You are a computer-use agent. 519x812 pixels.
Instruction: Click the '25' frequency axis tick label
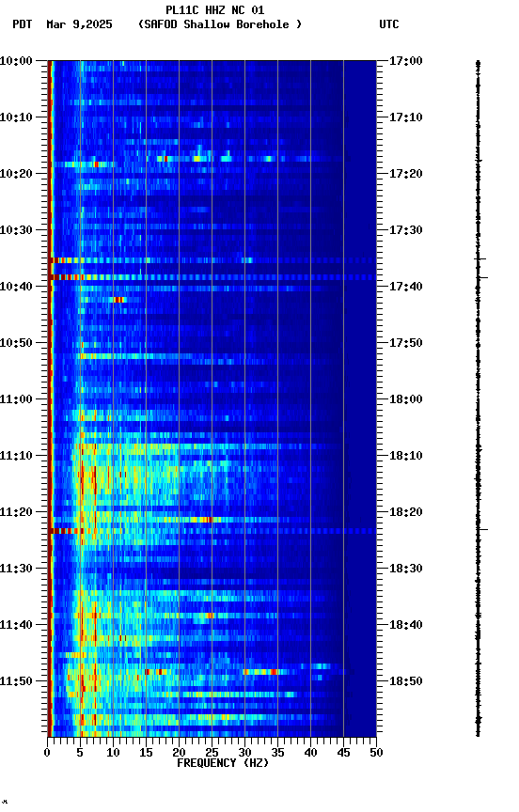(212, 753)
